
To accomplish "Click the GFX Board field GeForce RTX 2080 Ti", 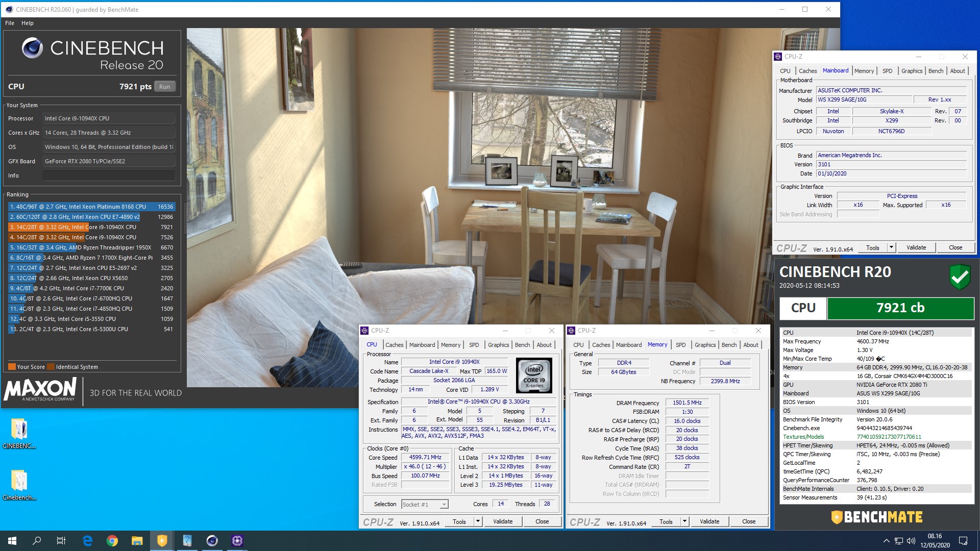I will tap(109, 161).
